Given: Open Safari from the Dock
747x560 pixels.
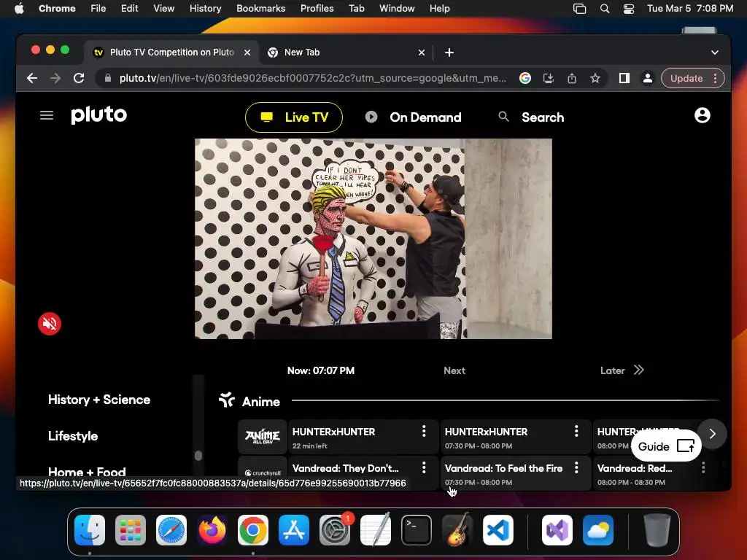Looking at the screenshot, I should [171, 530].
